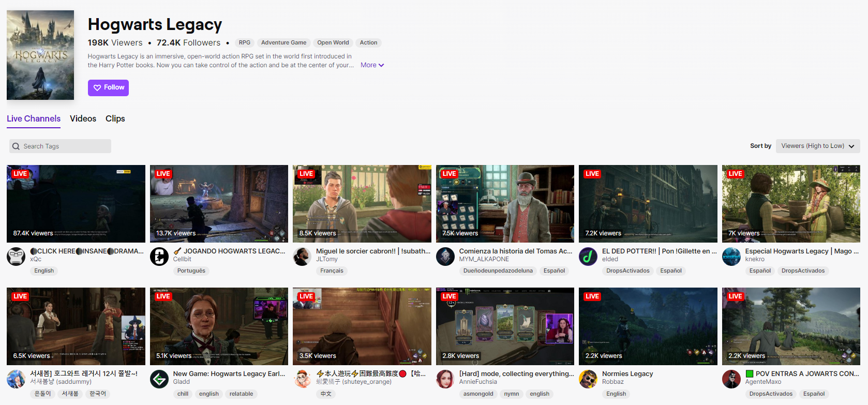Expand description with More

372,65
